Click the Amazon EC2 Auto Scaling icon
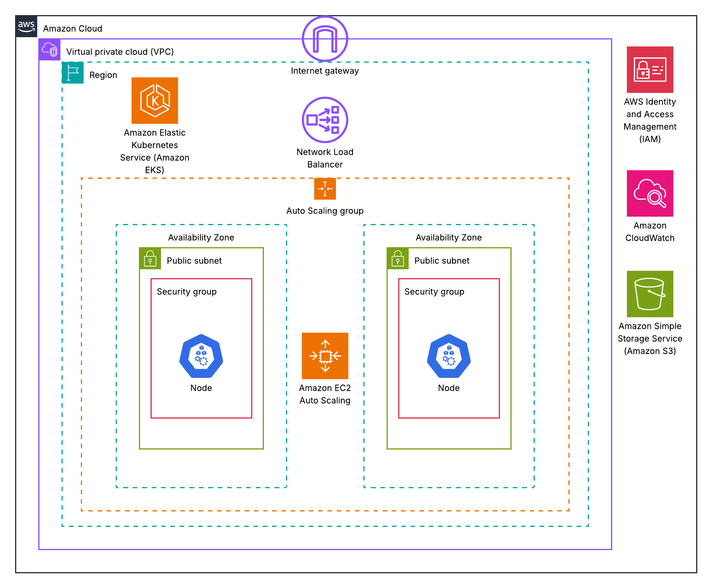712x588 pixels. pos(325,356)
